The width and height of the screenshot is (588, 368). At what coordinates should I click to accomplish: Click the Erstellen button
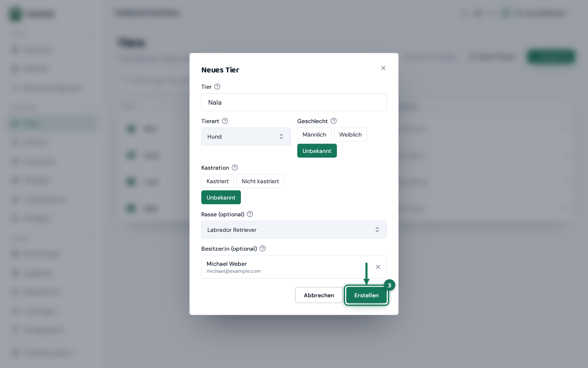(x=366, y=295)
